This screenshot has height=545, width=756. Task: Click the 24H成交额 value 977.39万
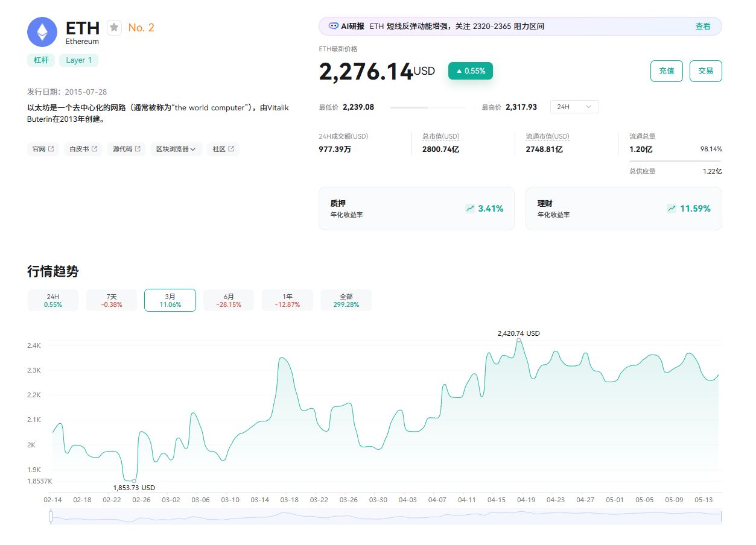pyautogui.click(x=335, y=149)
